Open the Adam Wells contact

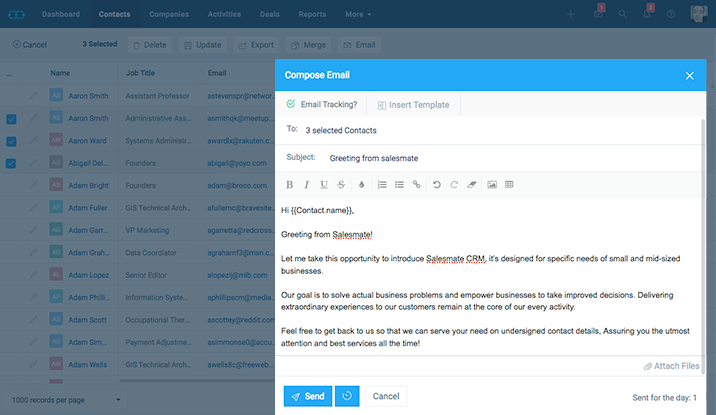(x=87, y=365)
